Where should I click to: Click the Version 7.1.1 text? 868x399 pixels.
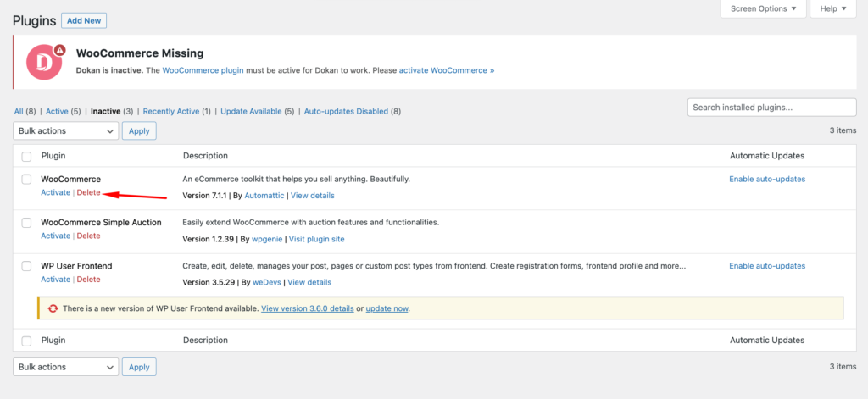pyautogui.click(x=204, y=196)
